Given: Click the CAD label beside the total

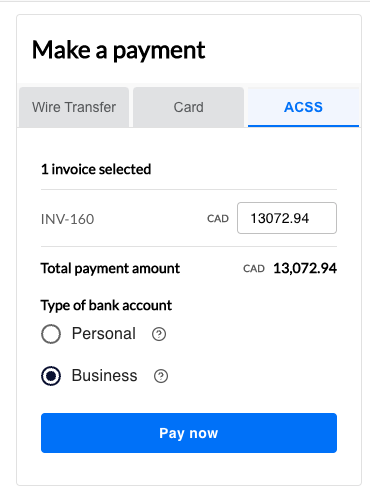Looking at the screenshot, I should [x=254, y=269].
